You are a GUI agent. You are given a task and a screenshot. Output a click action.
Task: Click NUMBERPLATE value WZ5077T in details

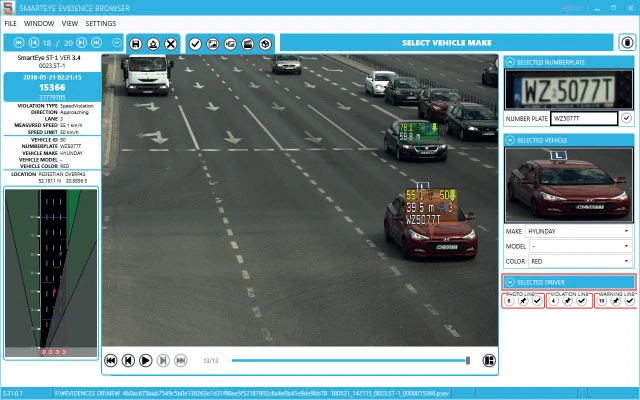tap(71, 146)
